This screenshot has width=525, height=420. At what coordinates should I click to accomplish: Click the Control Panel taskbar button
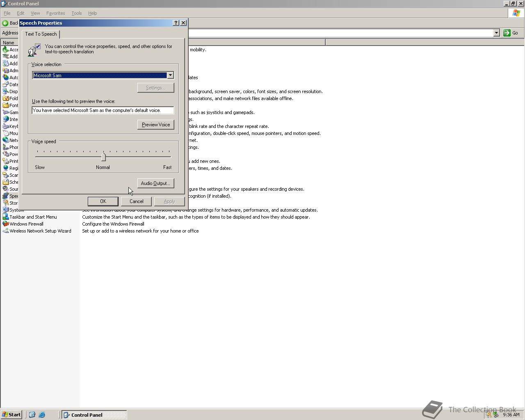click(x=94, y=415)
